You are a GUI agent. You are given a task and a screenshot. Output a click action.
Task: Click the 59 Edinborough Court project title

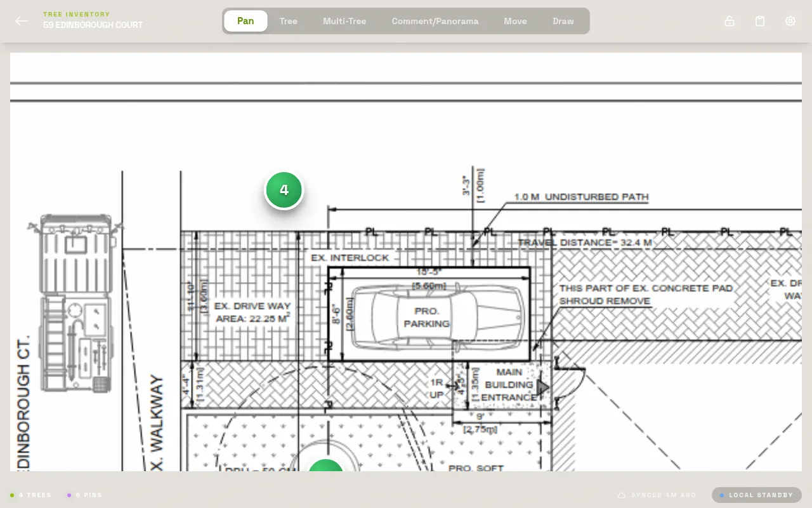(x=93, y=25)
